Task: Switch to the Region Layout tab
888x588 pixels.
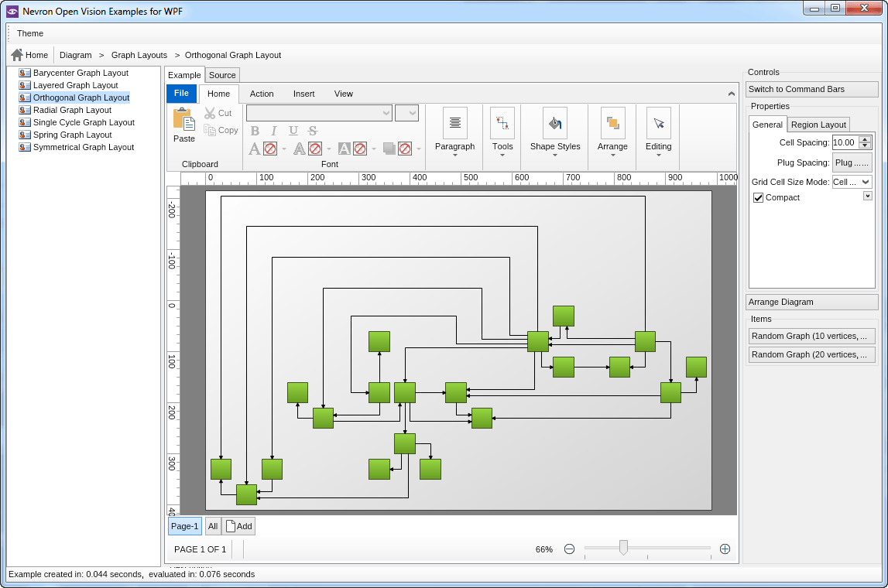Action: tap(818, 125)
